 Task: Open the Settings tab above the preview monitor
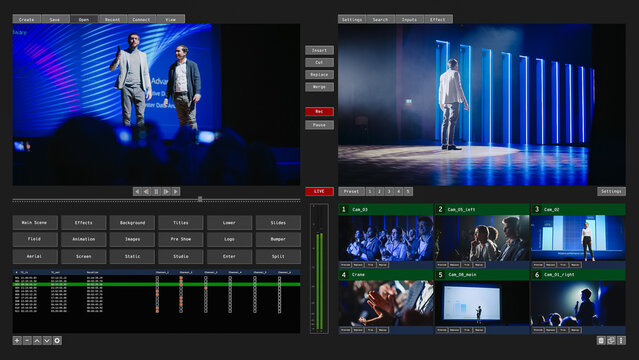point(352,19)
